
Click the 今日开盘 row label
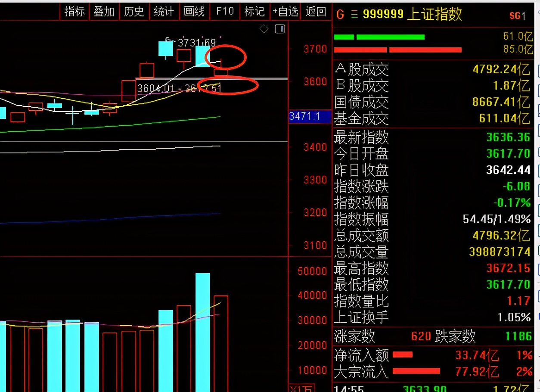(x=361, y=154)
